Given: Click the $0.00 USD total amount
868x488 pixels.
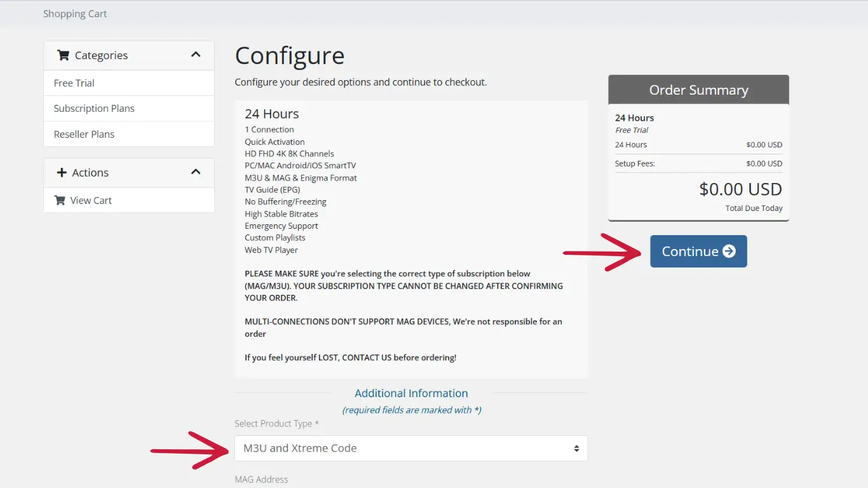Looking at the screenshot, I should (x=740, y=189).
